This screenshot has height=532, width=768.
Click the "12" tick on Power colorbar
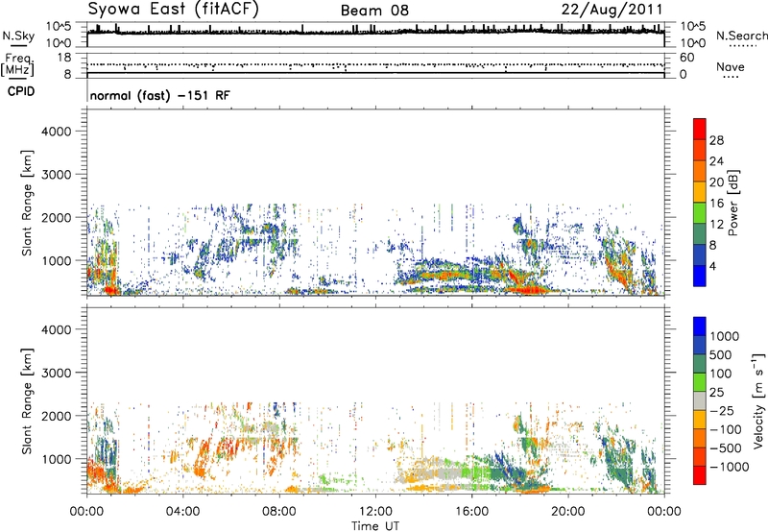(x=716, y=225)
